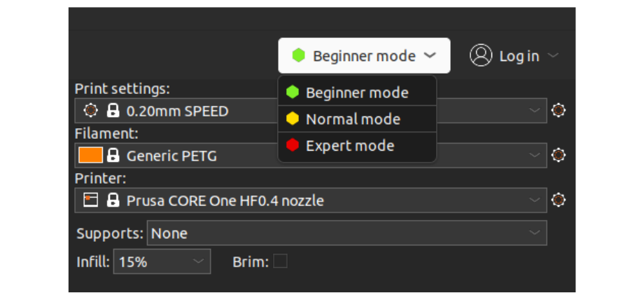This screenshot has height=300, width=644.
Task: Click the Log in link
Action: pos(519,56)
